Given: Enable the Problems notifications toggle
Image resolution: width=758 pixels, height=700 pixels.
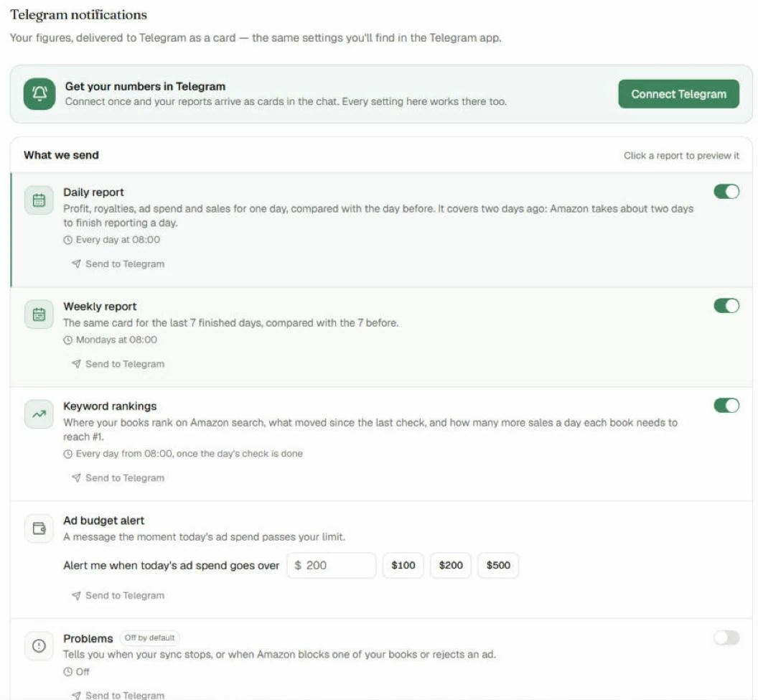Looking at the screenshot, I should [x=726, y=638].
